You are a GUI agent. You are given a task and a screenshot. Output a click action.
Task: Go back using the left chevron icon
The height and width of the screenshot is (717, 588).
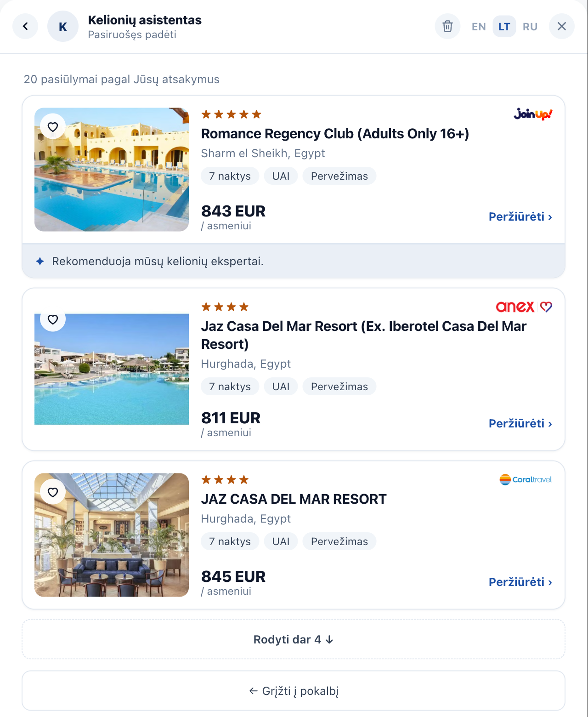point(25,26)
